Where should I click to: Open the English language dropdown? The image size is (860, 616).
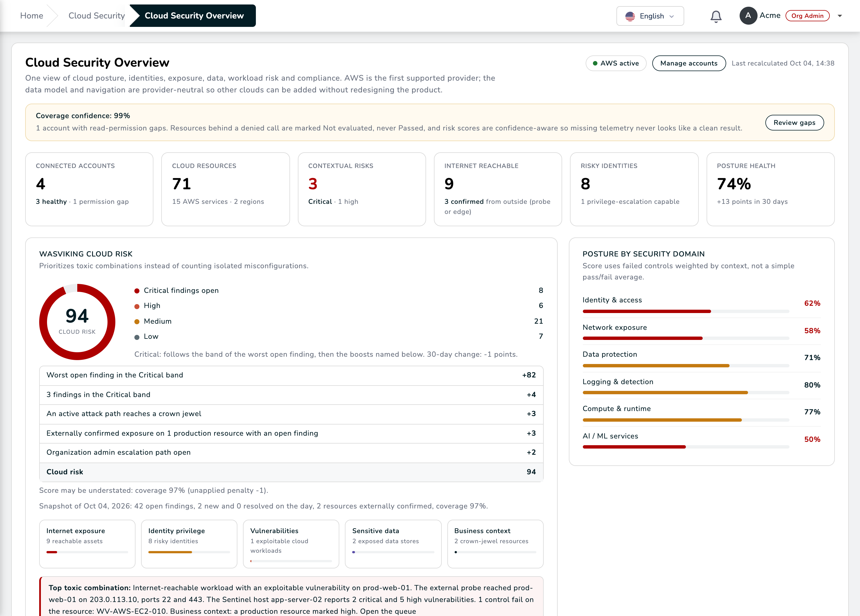(650, 16)
